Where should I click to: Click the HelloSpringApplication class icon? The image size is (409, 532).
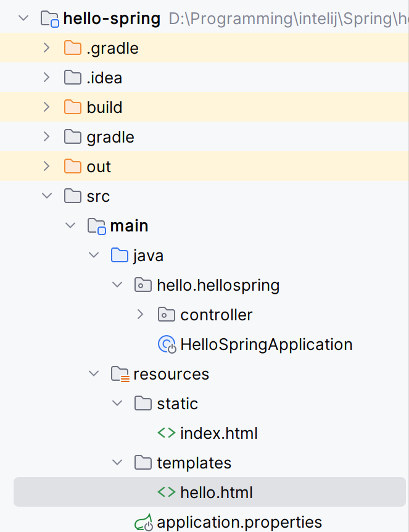pyautogui.click(x=167, y=344)
